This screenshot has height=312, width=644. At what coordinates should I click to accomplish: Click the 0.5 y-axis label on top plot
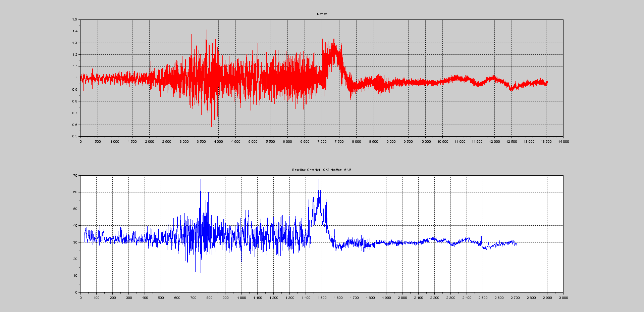click(x=74, y=136)
